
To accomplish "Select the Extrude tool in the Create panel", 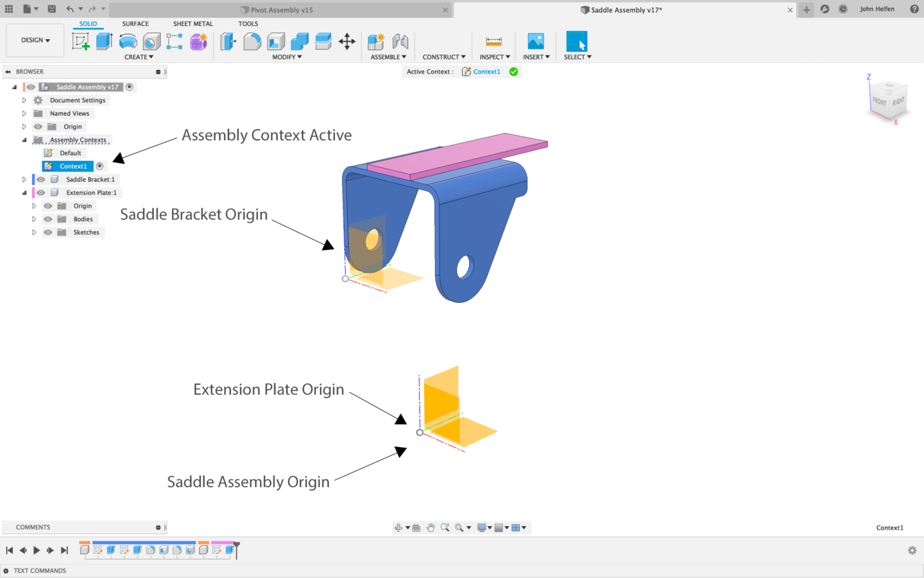I will pyautogui.click(x=103, y=41).
